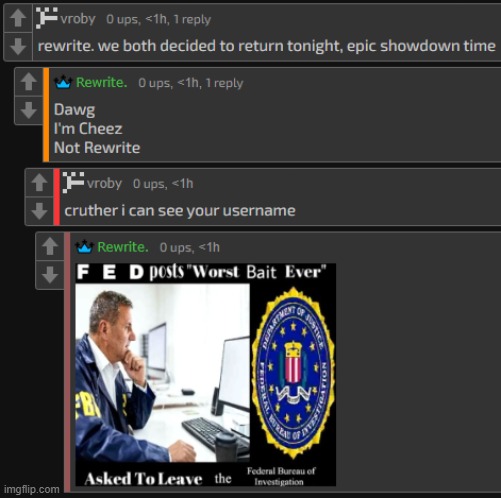
Task: Upvote 'cruther i can see your username' comment
Action: tap(40, 183)
